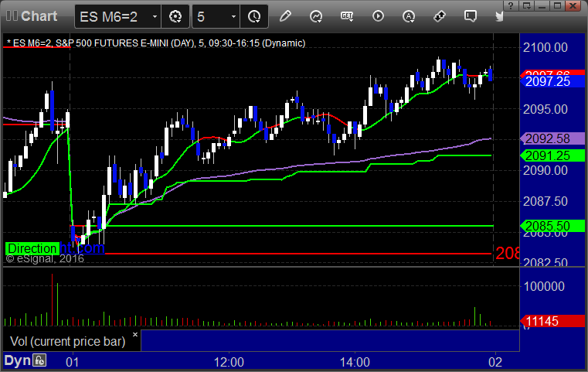Select the green 2091.25 price marker
The image size is (588, 372).
[552, 155]
